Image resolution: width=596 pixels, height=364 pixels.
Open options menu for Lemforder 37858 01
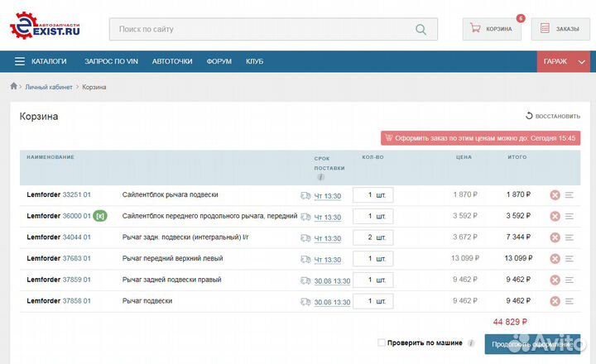(570, 301)
